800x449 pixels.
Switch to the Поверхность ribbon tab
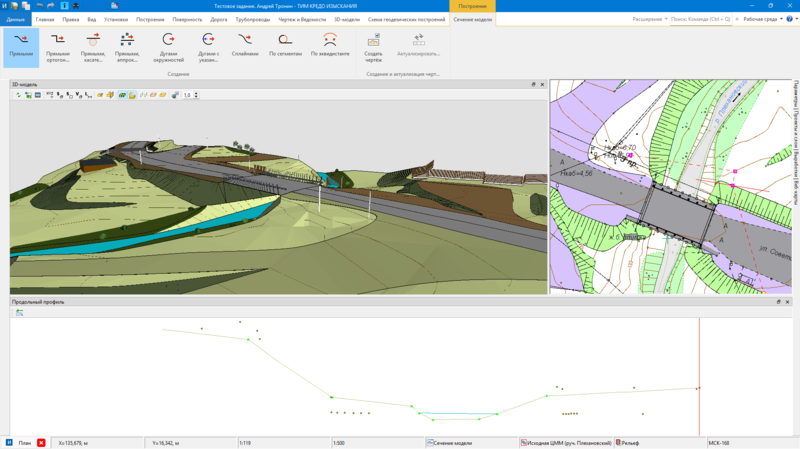pos(187,19)
